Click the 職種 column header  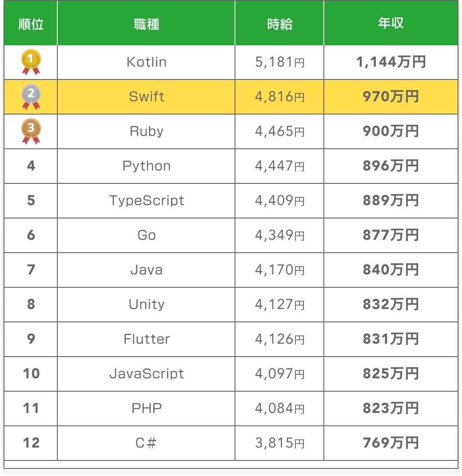[146, 24]
